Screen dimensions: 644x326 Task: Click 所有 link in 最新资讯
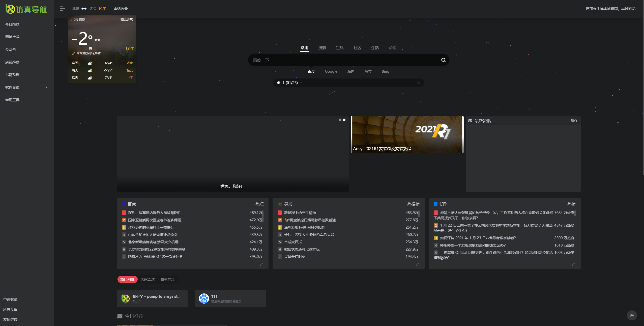click(574, 121)
